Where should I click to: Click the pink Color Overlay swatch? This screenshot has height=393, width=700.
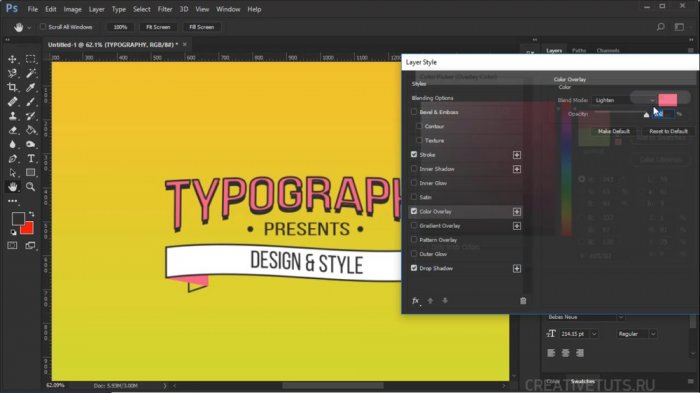pos(668,100)
